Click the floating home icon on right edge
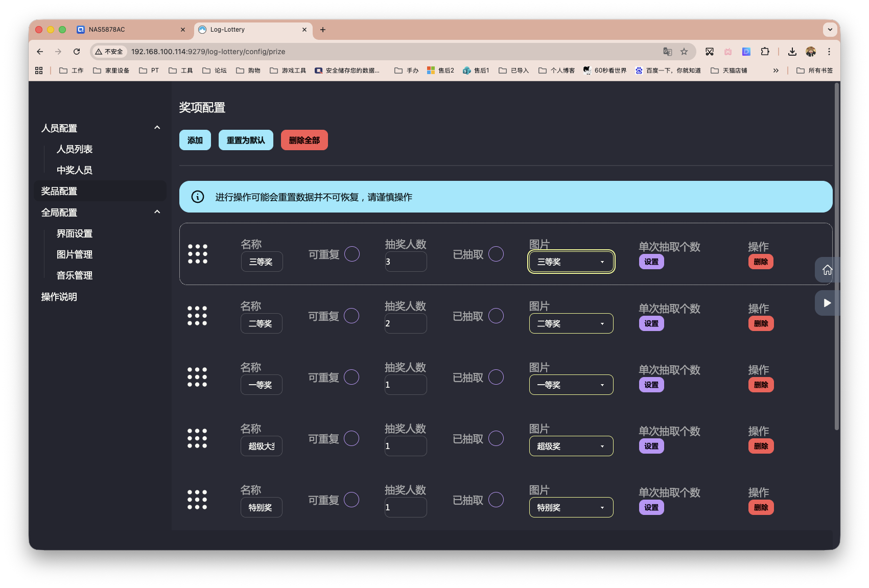 pos(828,270)
